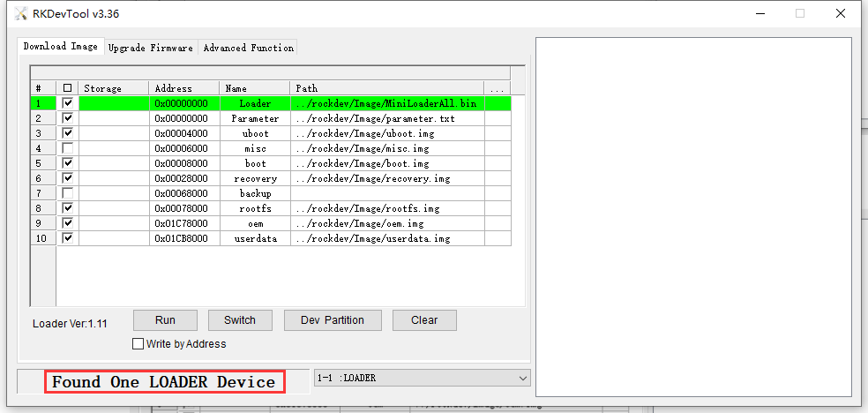Viewport: 868px width, 413px height.
Task: Click the address 0x00008000 cell
Action: point(184,163)
